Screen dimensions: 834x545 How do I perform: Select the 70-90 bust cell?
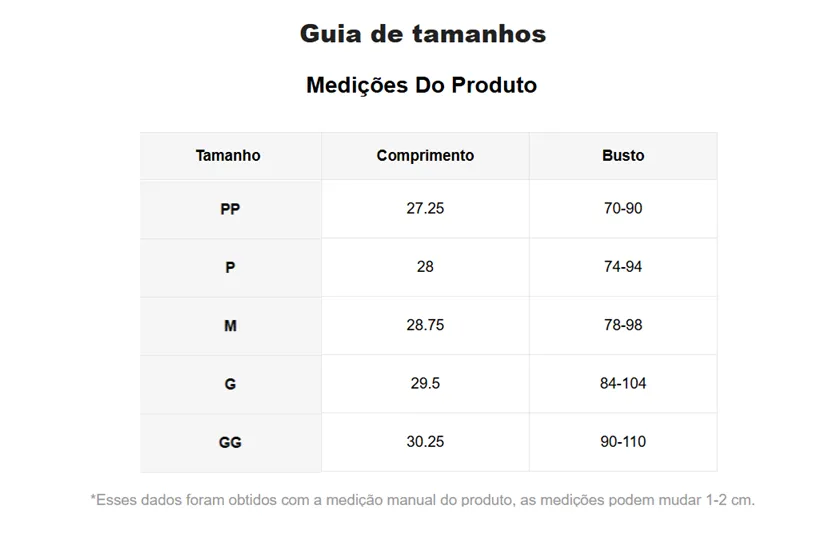(623, 209)
